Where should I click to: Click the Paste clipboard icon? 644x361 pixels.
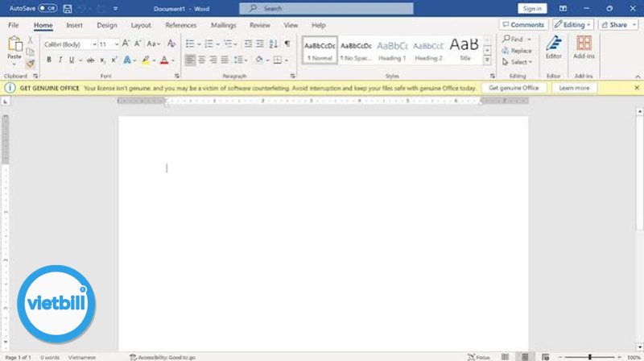[x=14, y=44]
